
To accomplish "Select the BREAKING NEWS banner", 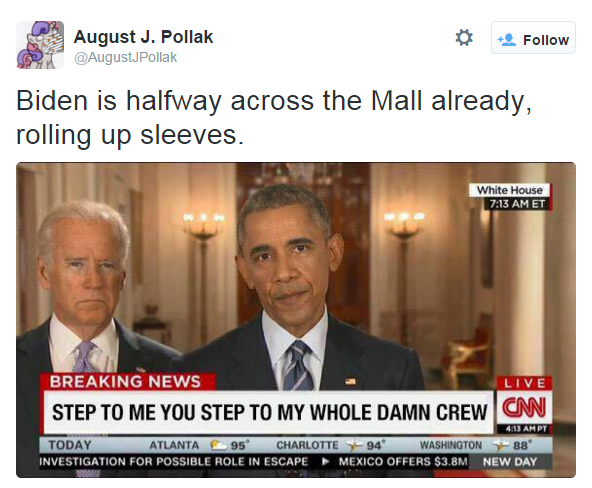I will click(127, 381).
